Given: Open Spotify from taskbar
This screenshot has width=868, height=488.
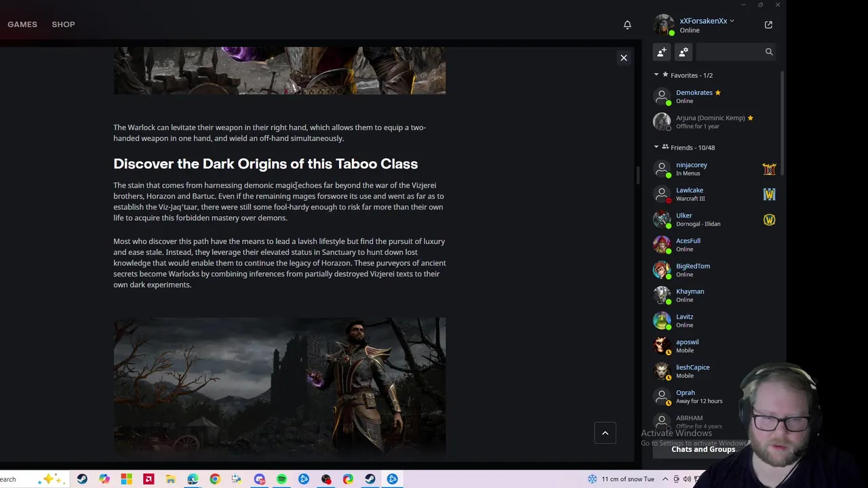Looking at the screenshot, I should click(x=281, y=479).
